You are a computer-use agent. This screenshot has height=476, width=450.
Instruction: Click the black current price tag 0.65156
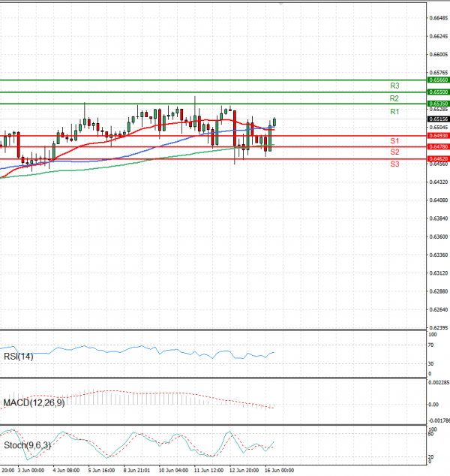(x=439, y=119)
